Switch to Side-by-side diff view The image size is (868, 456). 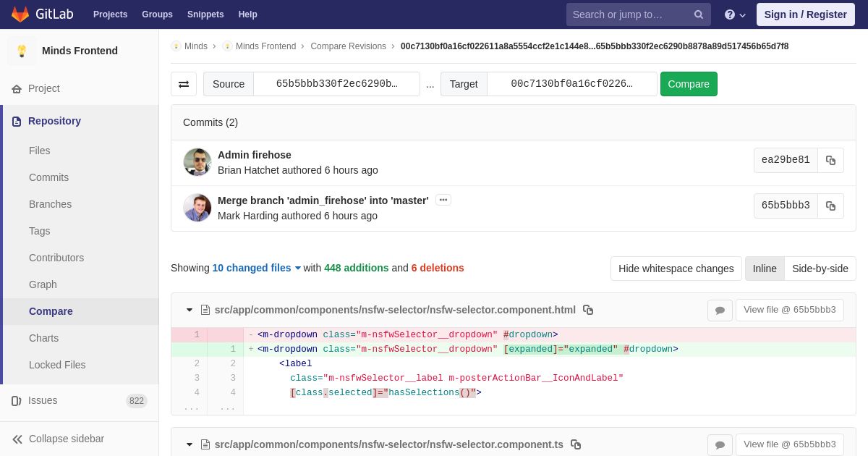coord(820,269)
